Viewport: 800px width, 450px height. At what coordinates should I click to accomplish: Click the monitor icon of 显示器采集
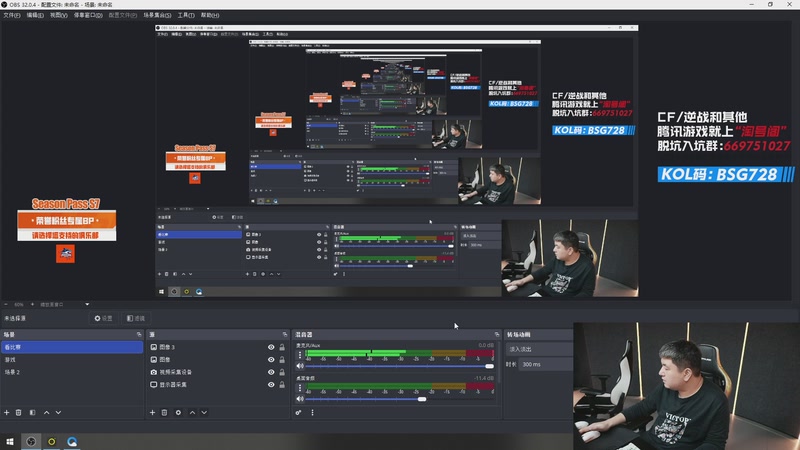pyautogui.click(x=154, y=385)
